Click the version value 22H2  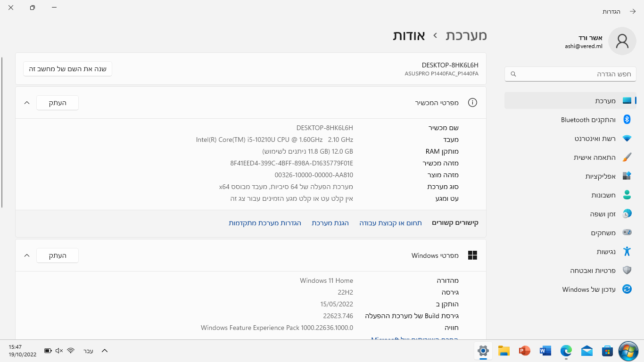345,292
